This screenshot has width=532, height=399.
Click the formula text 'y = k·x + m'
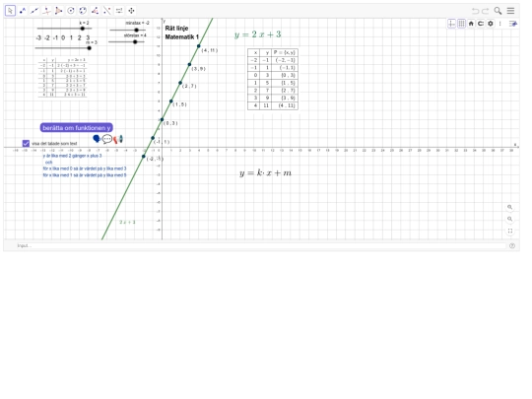265,173
